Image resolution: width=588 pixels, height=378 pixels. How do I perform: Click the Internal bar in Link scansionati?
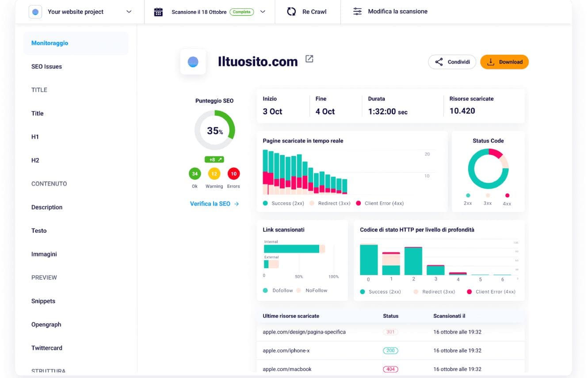[294, 249]
